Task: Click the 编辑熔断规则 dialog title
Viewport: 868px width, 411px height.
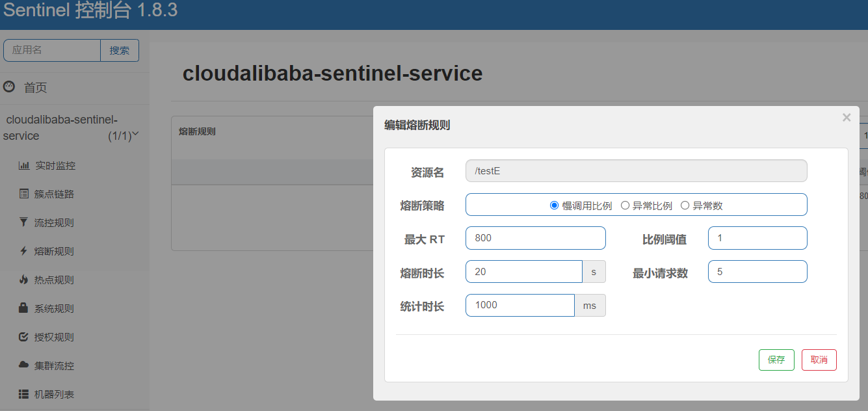Action: pyautogui.click(x=417, y=126)
